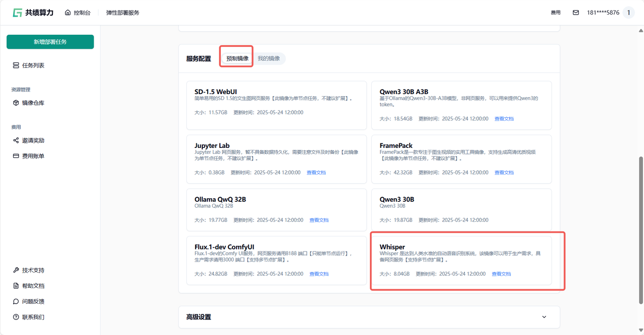The height and width of the screenshot is (335, 644).
Task: Click the 共绩算力 logo icon
Action: pyautogui.click(x=18, y=13)
